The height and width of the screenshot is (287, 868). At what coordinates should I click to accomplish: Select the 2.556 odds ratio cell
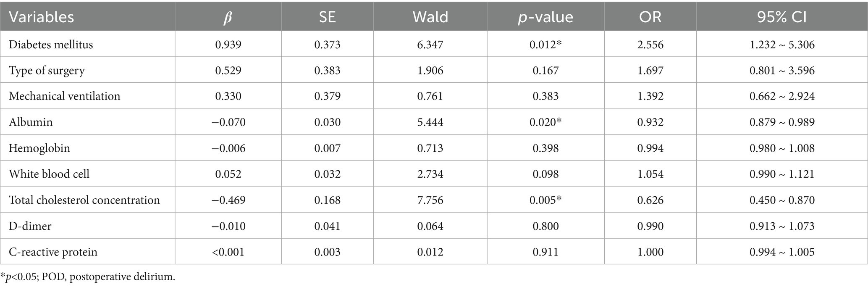coord(650,45)
